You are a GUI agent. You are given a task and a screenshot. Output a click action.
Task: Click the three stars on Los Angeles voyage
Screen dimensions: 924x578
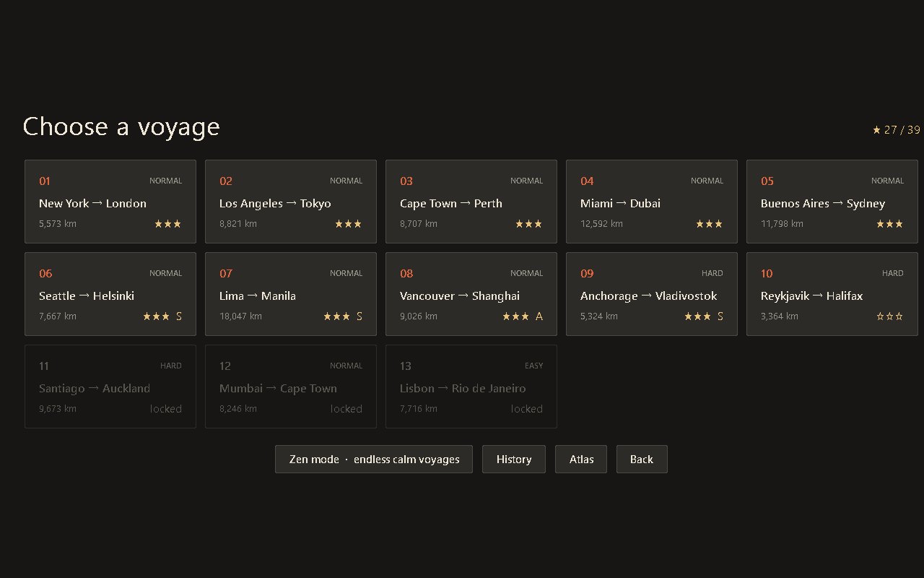pyautogui.click(x=348, y=224)
